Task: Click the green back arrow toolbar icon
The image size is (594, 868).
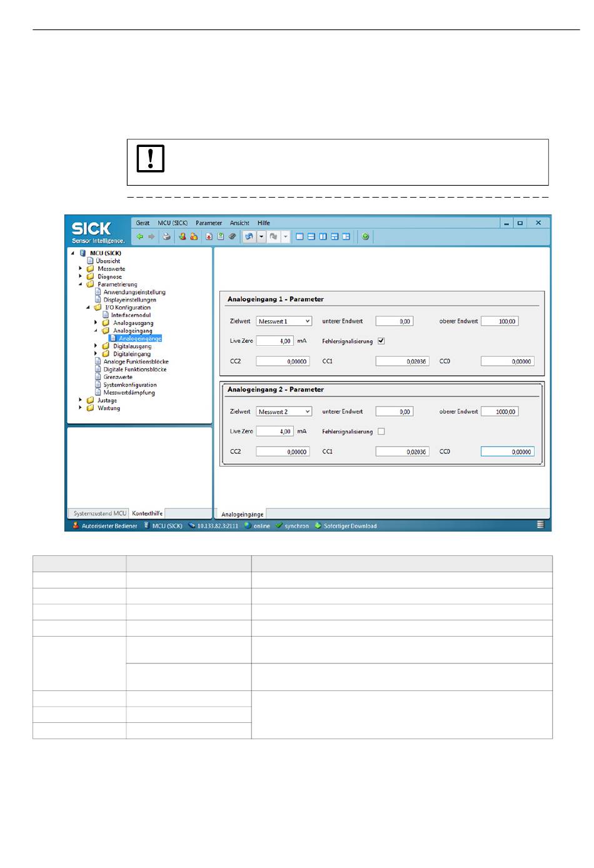Action: [x=139, y=237]
